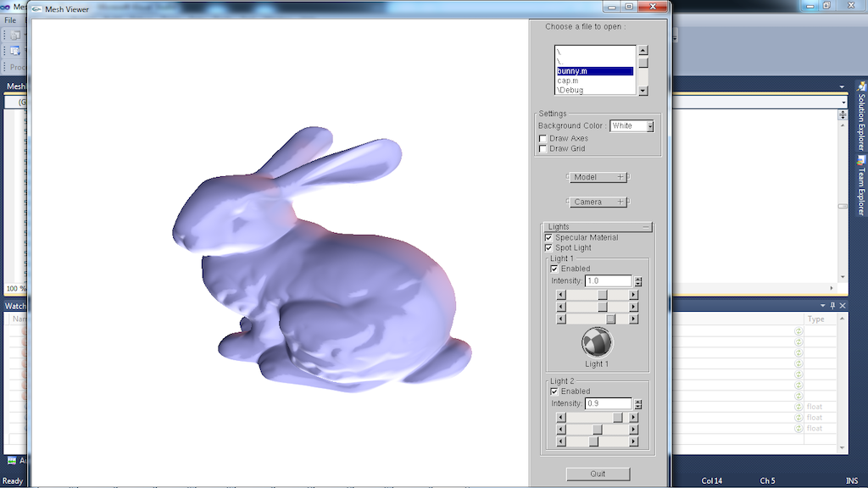The width and height of the screenshot is (868, 488).
Task: Click the pin icon on Watch panel
Action: (x=832, y=306)
